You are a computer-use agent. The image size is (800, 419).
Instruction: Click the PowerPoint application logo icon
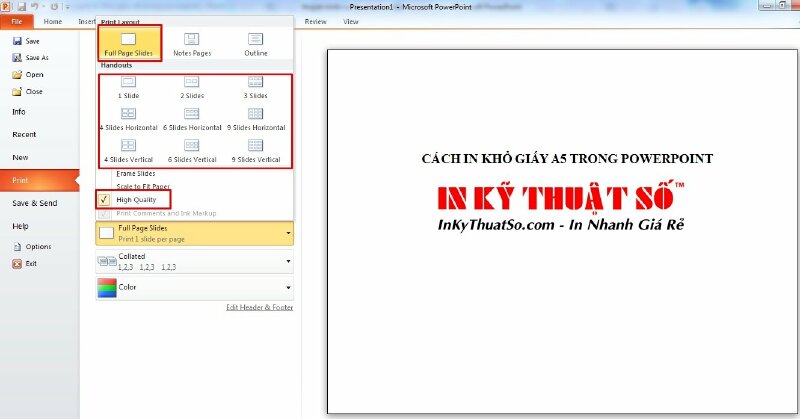(x=6, y=6)
